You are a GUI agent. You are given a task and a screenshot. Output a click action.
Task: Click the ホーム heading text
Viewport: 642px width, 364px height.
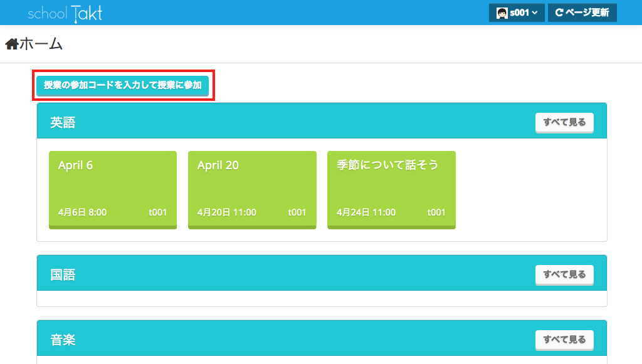(x=41, y=44)
